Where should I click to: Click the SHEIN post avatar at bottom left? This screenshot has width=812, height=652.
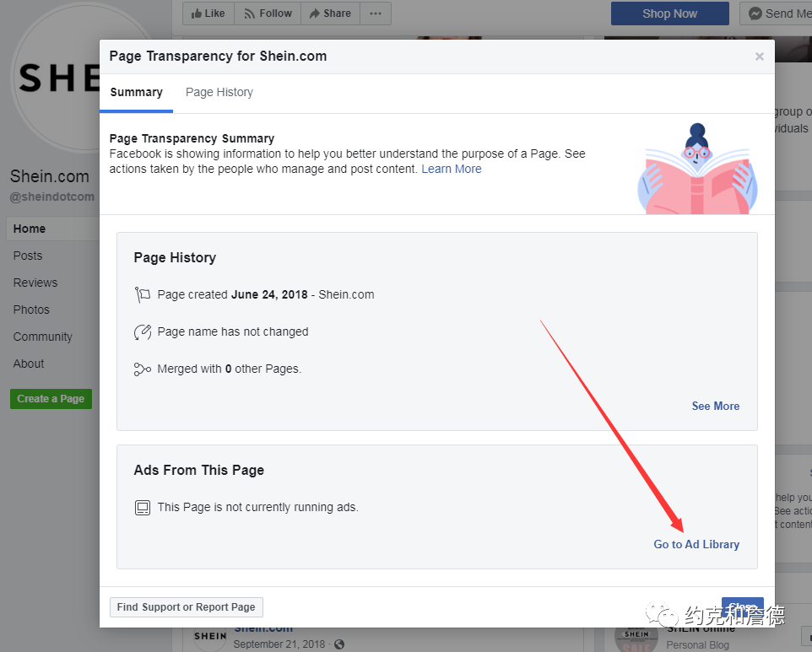pyautogui.click(x=210, y=637)
